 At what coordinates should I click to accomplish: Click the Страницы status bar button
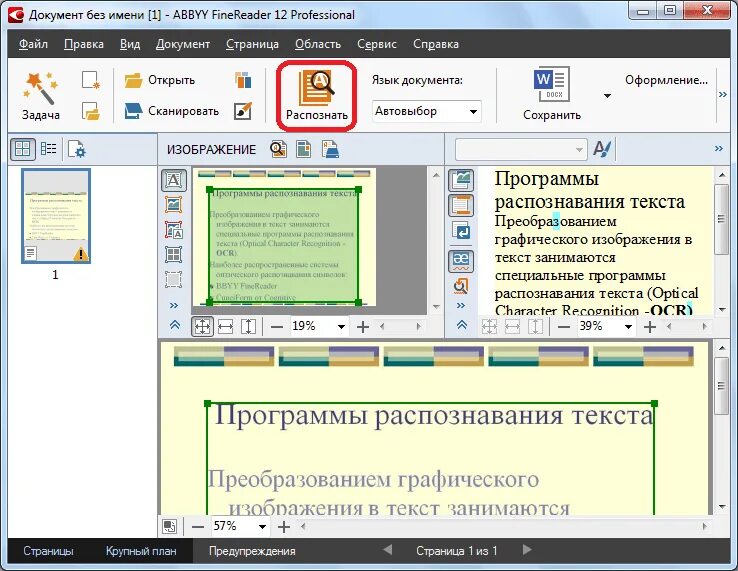click(48, 551)
